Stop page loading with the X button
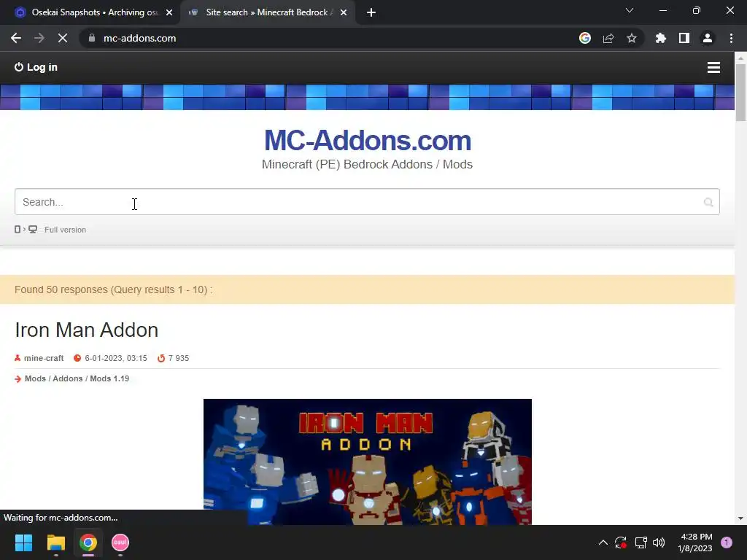 [x=63, y=38]
